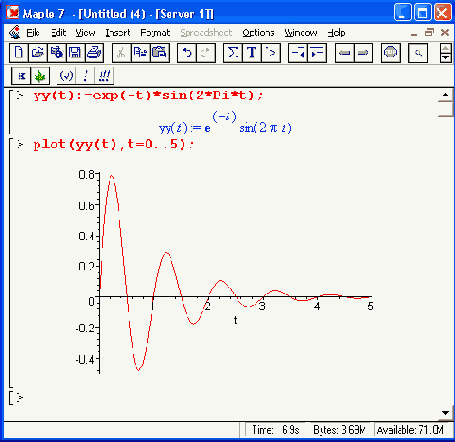
Task: Open the Format menu
Action: tap(155, 33)
